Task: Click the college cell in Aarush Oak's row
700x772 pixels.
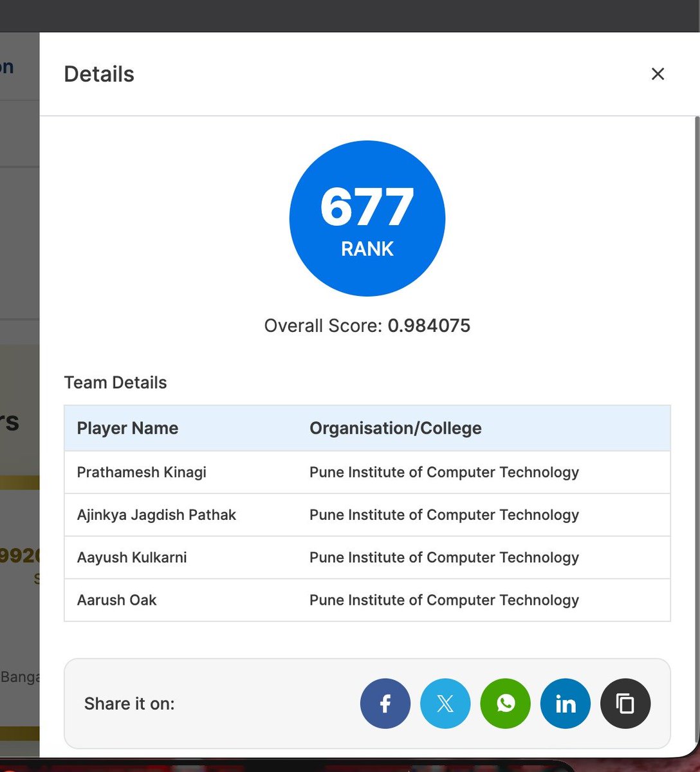Action: point(445,600)
